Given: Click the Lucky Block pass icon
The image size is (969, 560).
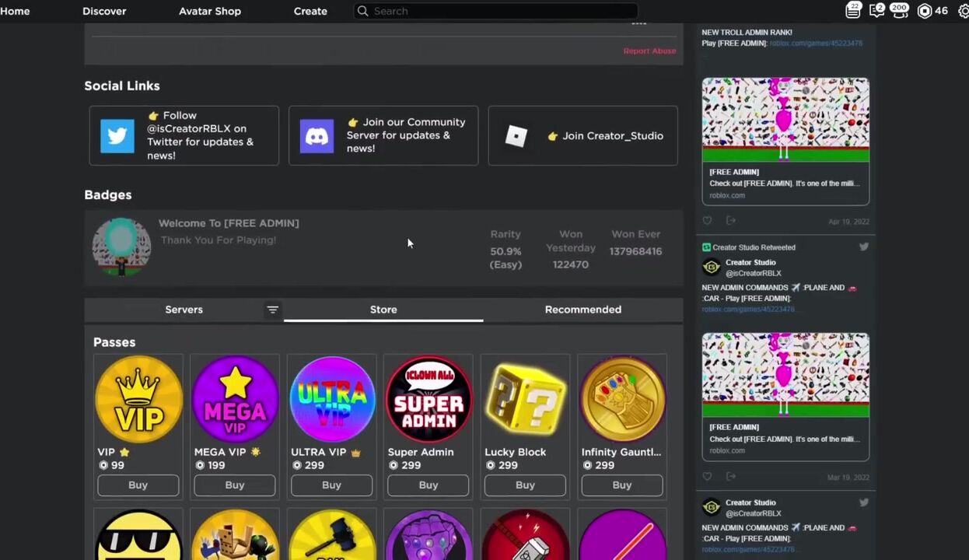Looking at the screenshot, I should coord(526,399).
